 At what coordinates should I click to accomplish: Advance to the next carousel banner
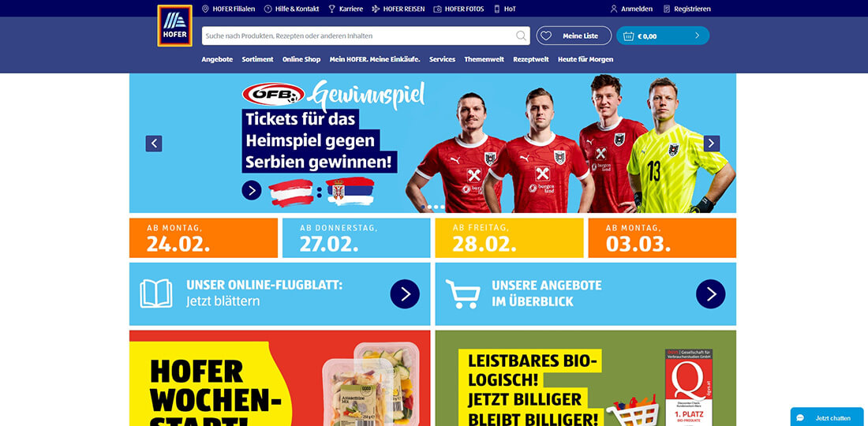(712, 144)
